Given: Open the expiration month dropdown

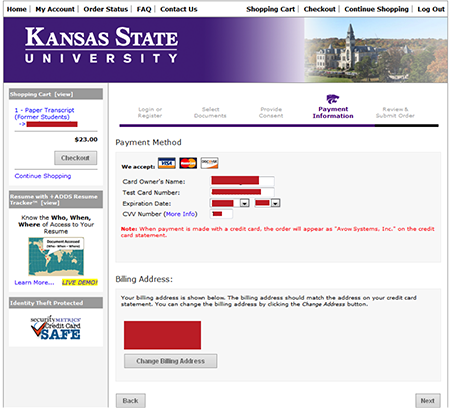Looking at the screenshot, I should coord(244,203).
